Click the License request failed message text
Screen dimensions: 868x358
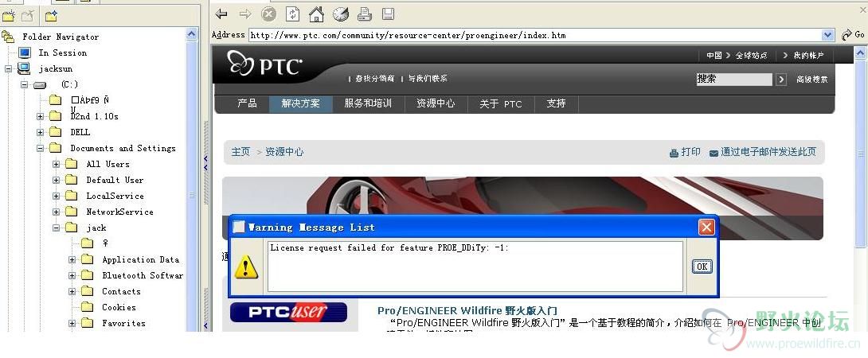pos(389,248)
